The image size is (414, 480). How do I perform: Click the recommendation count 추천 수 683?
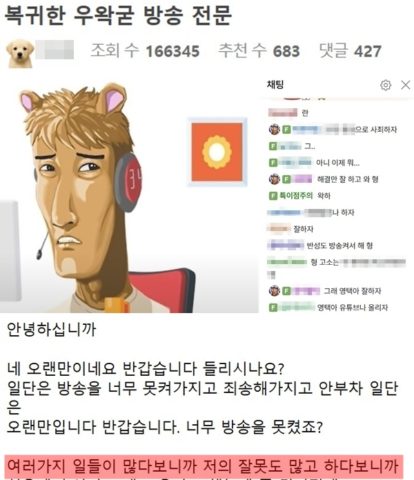point(259,51)
